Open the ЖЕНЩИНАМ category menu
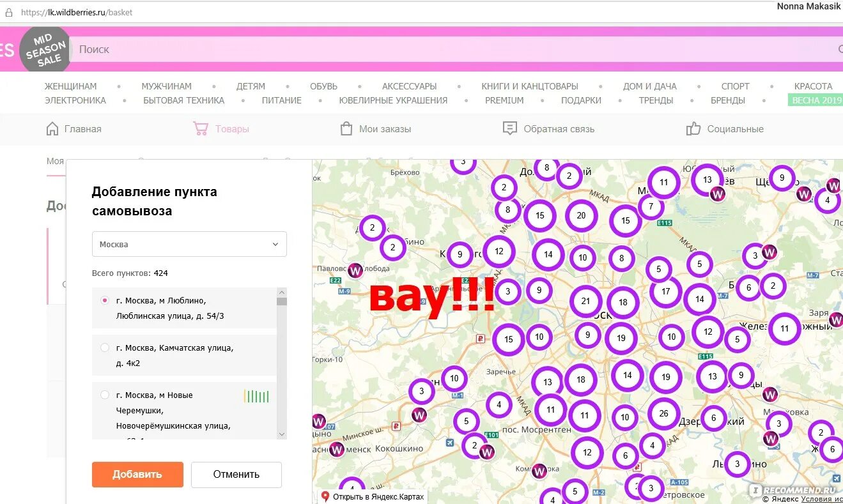 [x=71, y=86]
